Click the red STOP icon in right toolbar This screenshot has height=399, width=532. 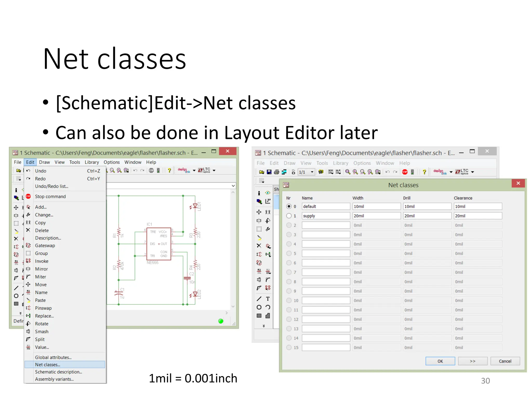coord(405,172)
